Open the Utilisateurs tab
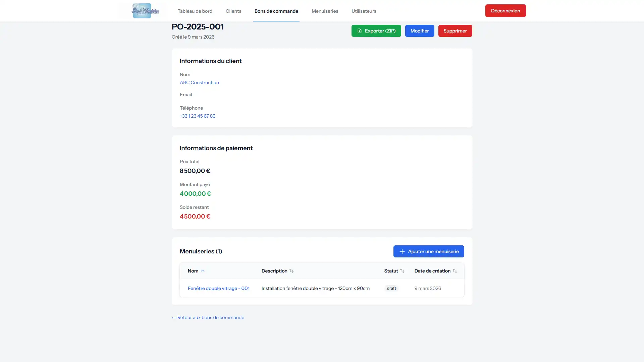The width and height of the screenshot is (644, 362). (x=364, y=11)
